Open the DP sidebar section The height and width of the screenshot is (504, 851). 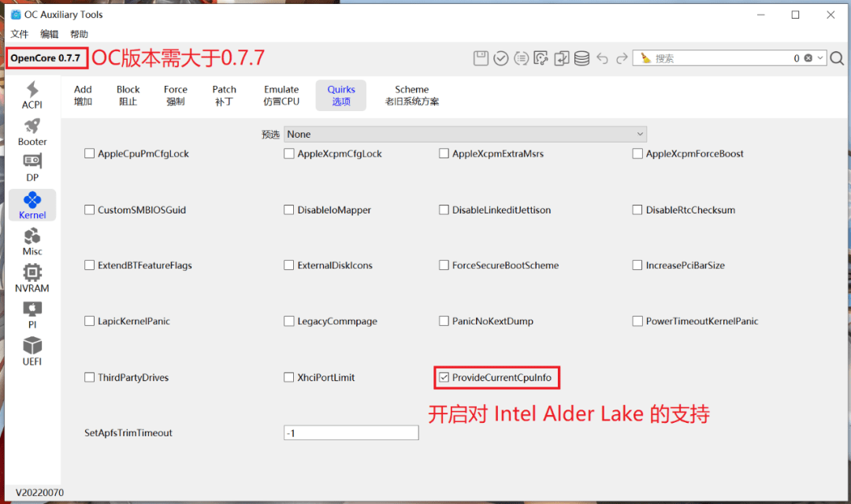pos(32,169)
